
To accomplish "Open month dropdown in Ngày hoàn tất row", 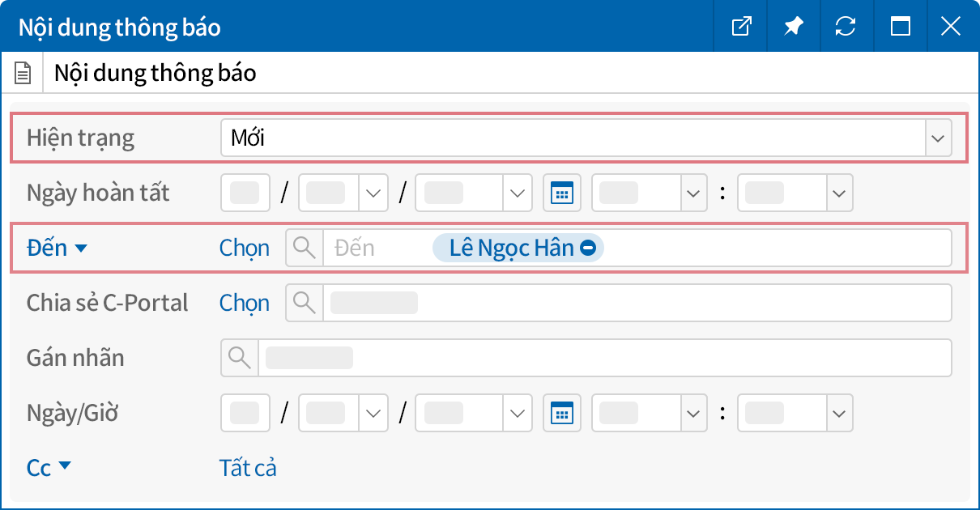I will point(373,193).
